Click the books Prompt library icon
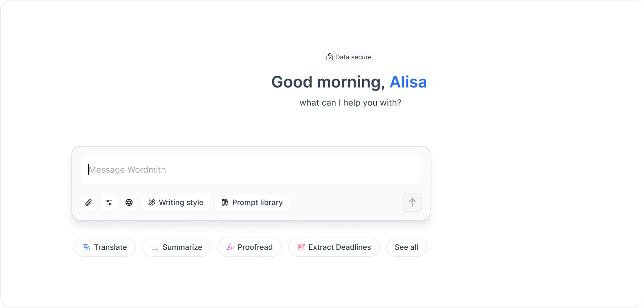This screenshot has width=644, height=308. point(225,202)
